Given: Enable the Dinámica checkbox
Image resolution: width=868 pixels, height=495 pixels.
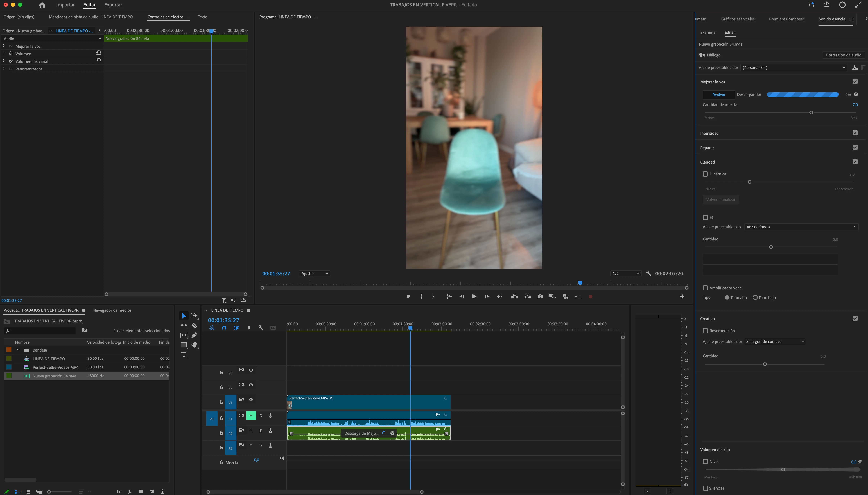Looking at the screenshot, I should [705, 174].
